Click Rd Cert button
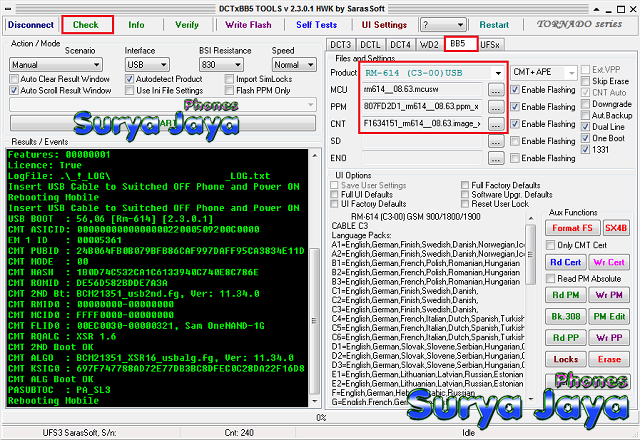 [x=566, y=262]
